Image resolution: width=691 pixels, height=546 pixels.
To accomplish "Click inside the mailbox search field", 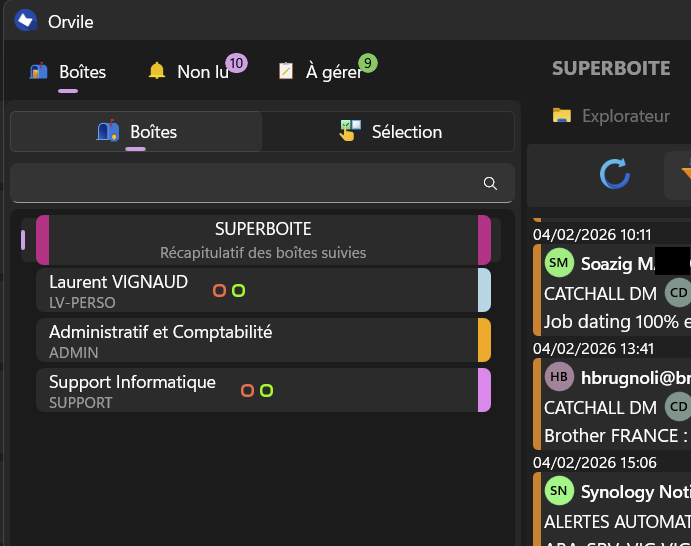I will tap(245, 184).
